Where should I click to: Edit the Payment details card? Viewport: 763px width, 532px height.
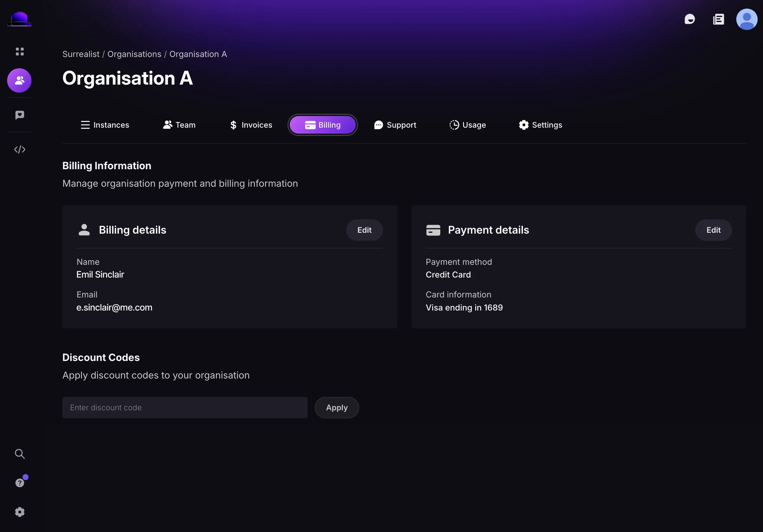tap(713, 230)
